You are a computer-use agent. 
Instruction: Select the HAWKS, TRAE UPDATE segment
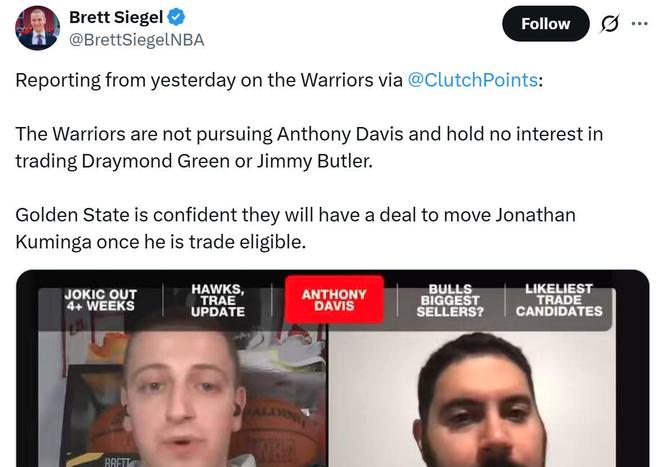coord(218,300)
